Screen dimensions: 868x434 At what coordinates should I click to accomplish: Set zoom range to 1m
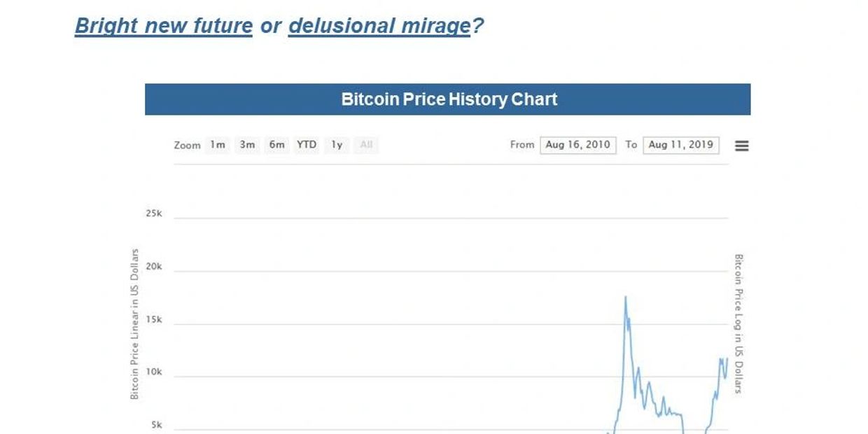(218, 145)
